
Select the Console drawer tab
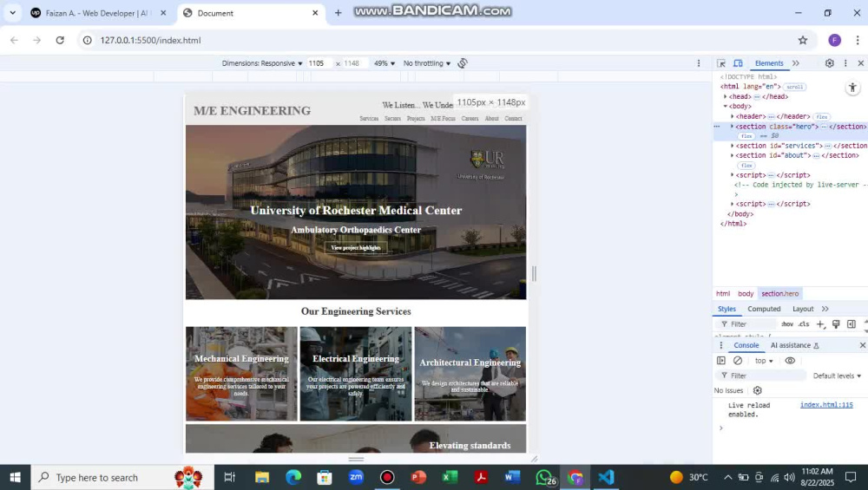(x=746, y=345)
